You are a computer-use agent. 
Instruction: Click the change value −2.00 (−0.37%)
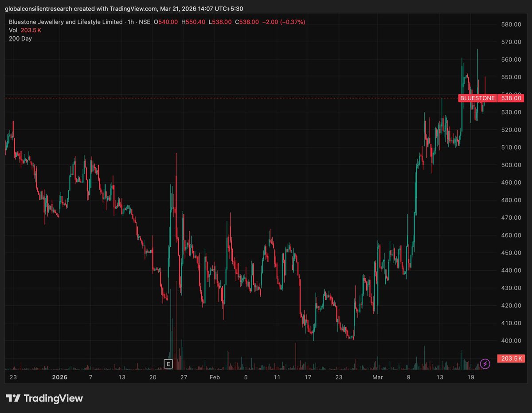[284, 22]
